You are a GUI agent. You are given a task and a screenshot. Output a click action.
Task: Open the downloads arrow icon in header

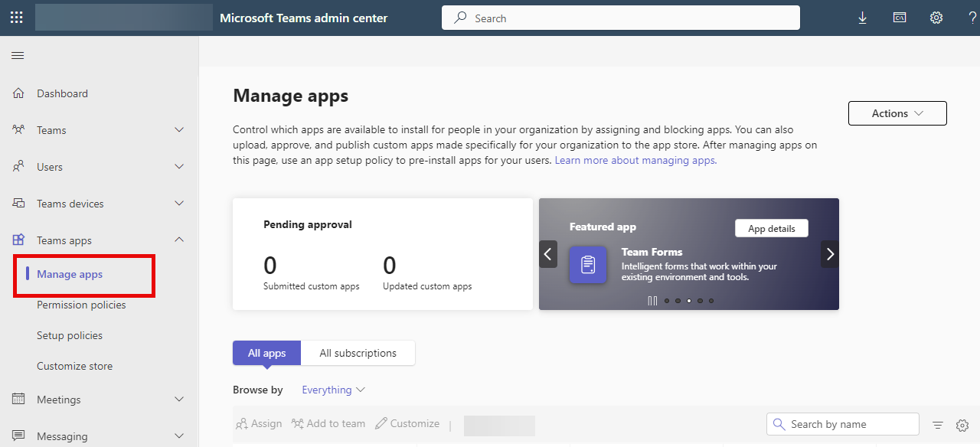(863, 18)
